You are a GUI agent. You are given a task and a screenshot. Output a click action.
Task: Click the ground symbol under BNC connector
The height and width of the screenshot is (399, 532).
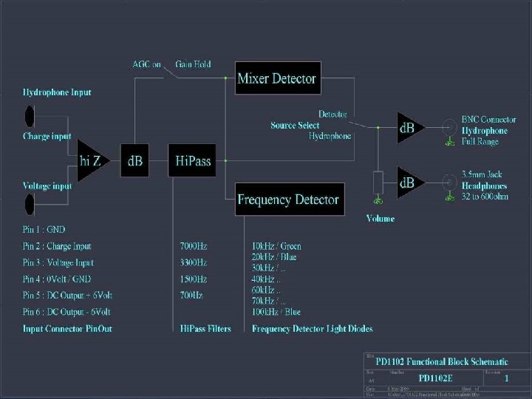point(450,143)
